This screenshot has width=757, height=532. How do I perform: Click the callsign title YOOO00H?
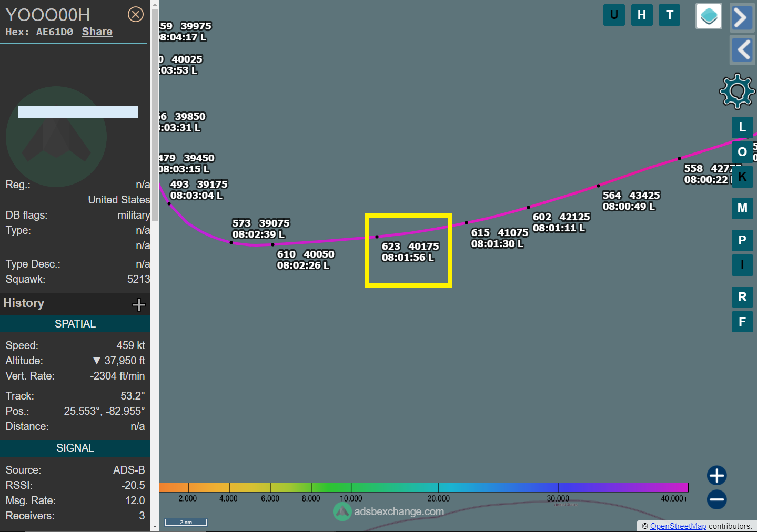coord(48,15)
